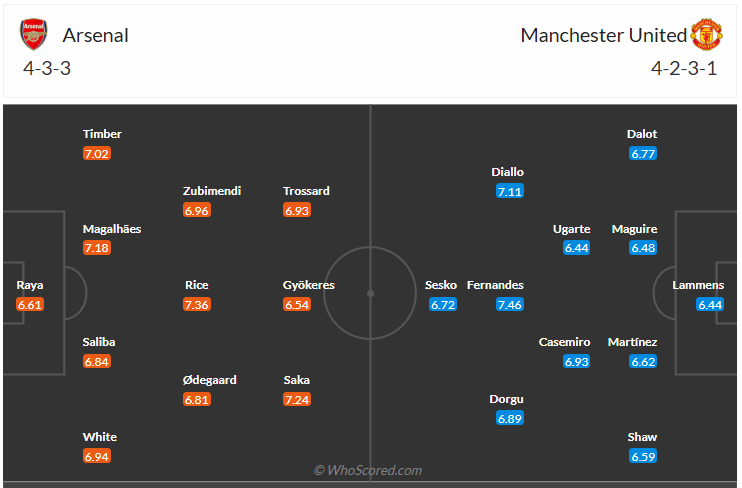Click the Arsenal club crest icon
Viewport: 742px width, 488px height.
click(x=34, y=35)
